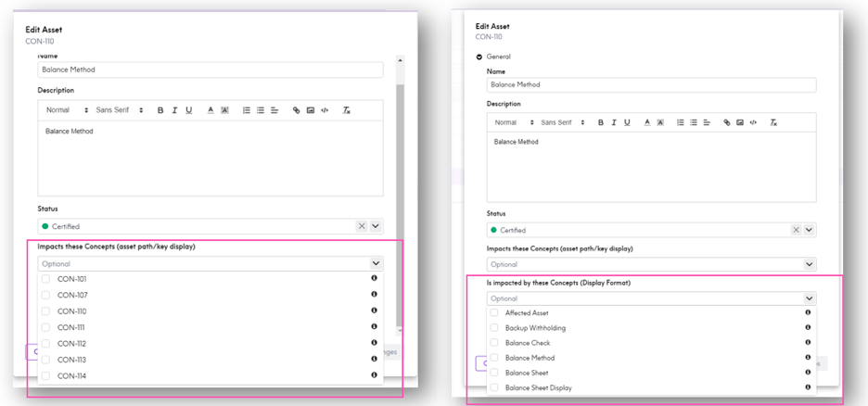Insert code block in right dialog toolbar
Image resolution: width=868 pixels, height=406 pixels.
(x=753, y=122)
